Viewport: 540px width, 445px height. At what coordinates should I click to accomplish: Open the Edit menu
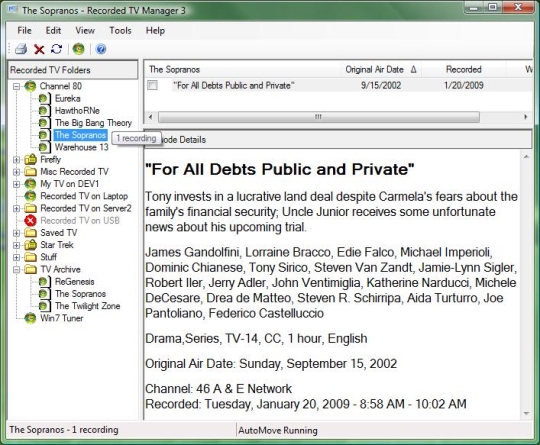pyautogui.click(x=53, y=30)
